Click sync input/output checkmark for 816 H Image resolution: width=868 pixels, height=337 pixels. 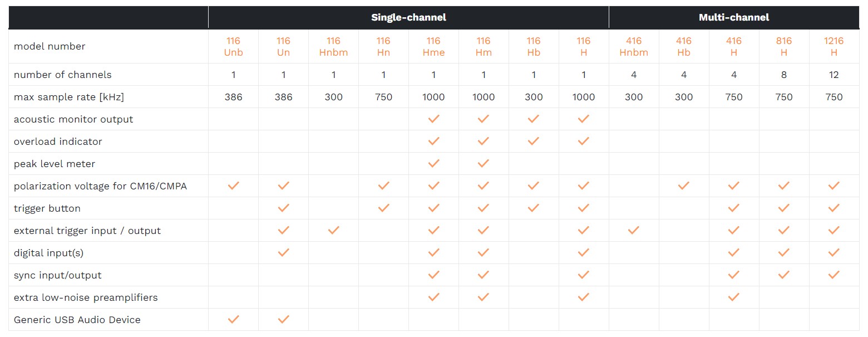click(784, 275)
